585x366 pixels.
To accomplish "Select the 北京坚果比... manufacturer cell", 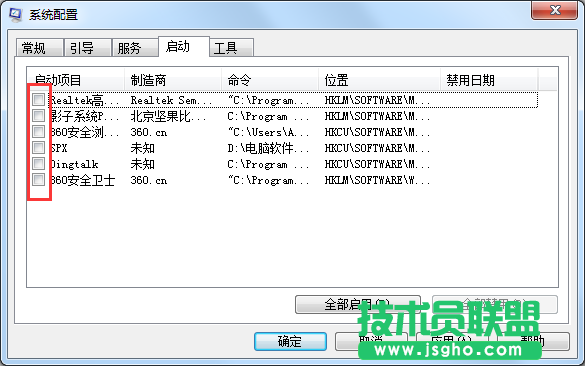I will coord(168,116).
